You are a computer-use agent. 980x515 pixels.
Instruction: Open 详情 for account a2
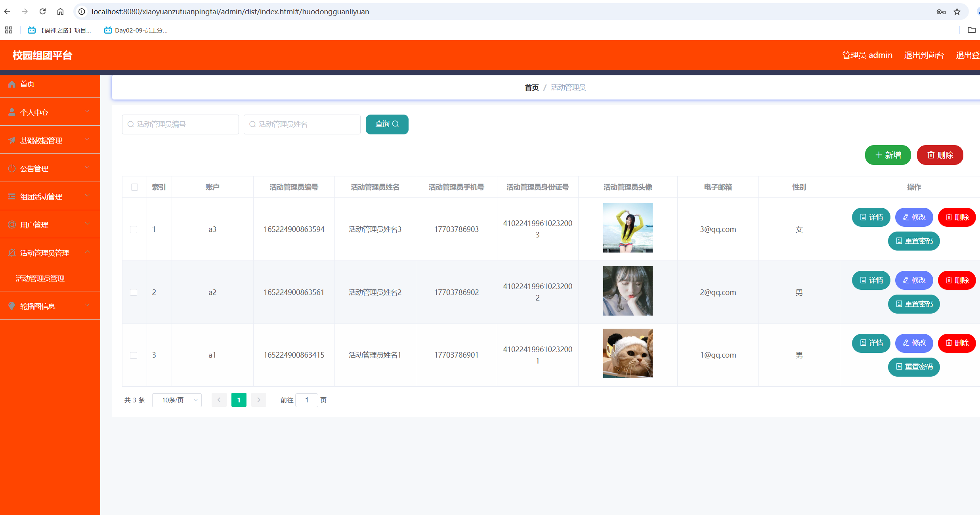(x=871, y=280)
